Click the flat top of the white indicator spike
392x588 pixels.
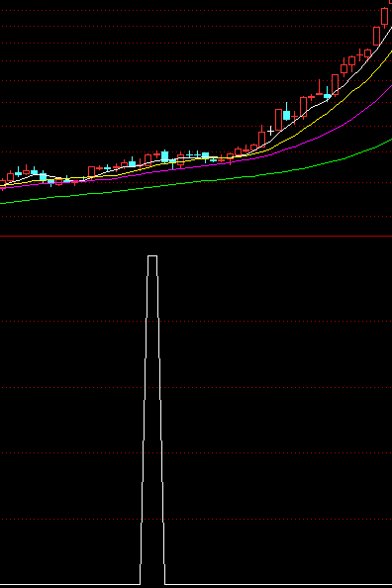[x=152, y=256]
